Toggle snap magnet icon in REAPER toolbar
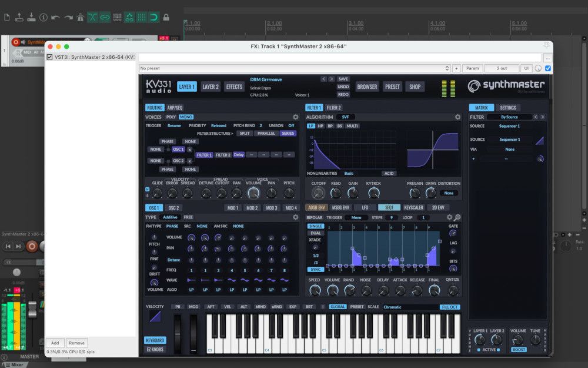The height and width of the screenshot is (368, 588). click(153, 17)
